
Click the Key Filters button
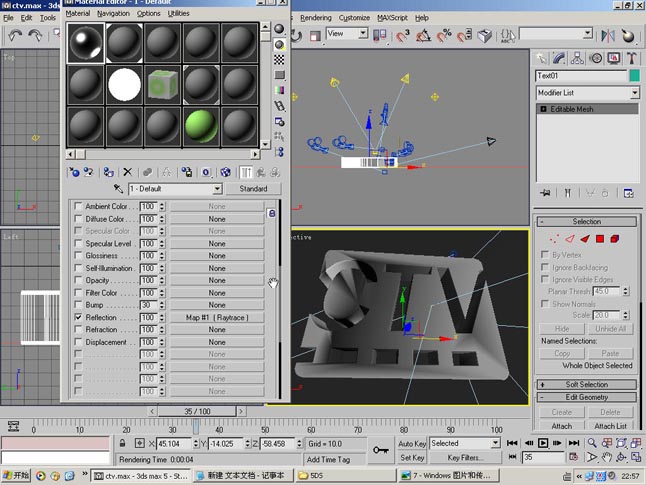pos(463,457)
